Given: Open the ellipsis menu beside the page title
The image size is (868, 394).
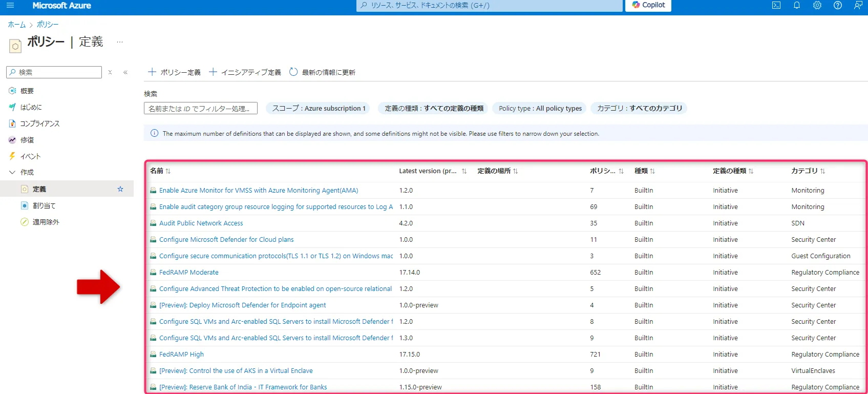Looking at the screenshot, I should [120, 42].
